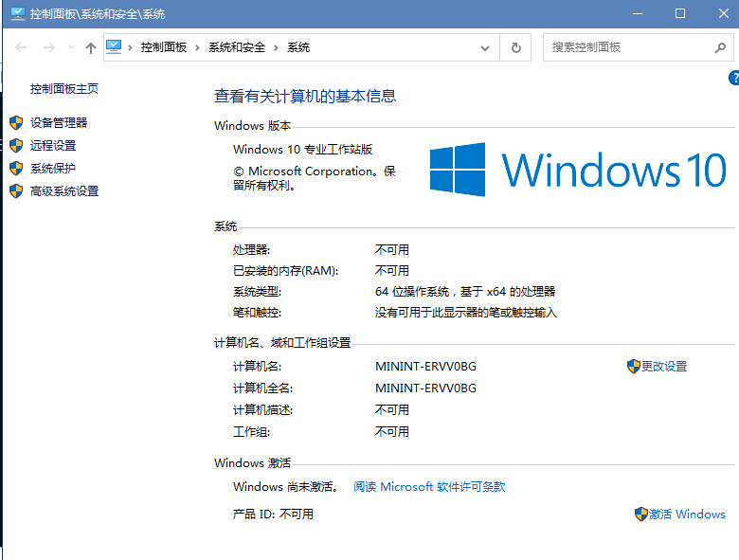Viewport: 739px width, 560px height.
Task: Click heading 查看有关计算机的基本信息
Action: click(305, 96)
